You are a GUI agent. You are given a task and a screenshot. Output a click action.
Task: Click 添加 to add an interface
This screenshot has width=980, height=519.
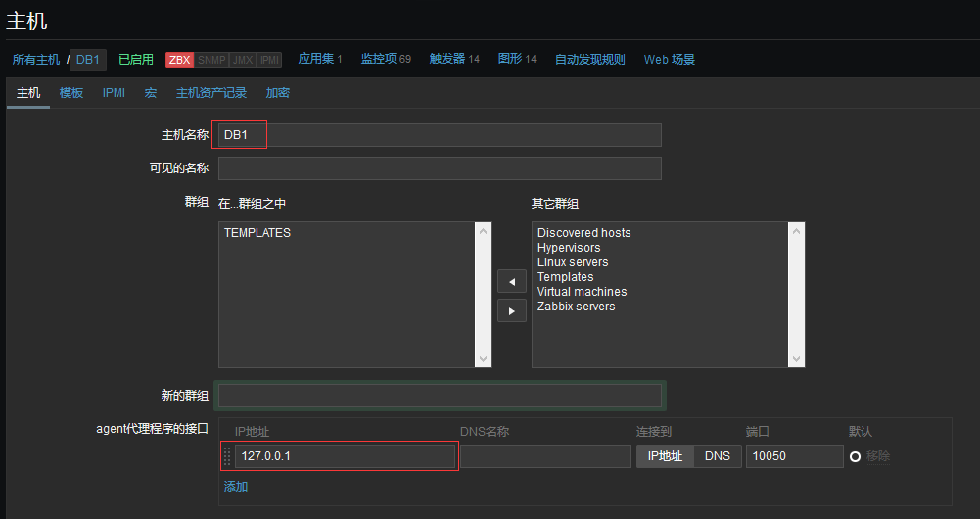coord(236,487)
